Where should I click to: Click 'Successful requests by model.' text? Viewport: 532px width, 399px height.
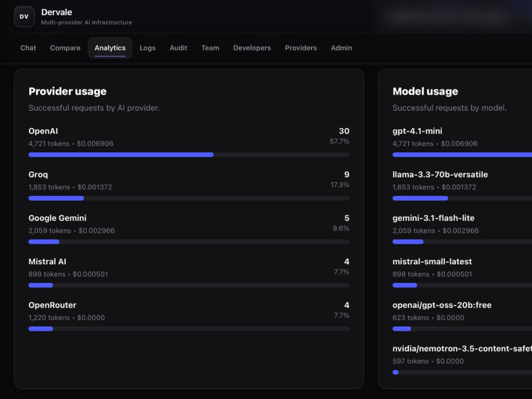point(450,108)
